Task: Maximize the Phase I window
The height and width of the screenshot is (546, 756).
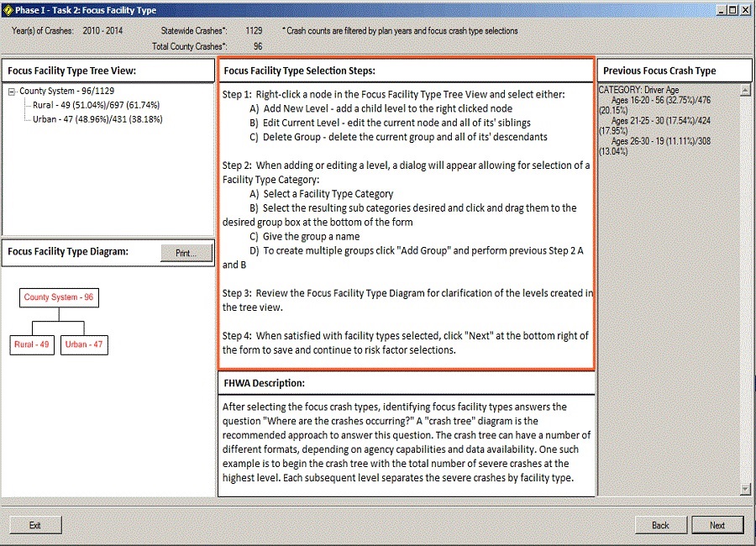Action: (732, 10)
